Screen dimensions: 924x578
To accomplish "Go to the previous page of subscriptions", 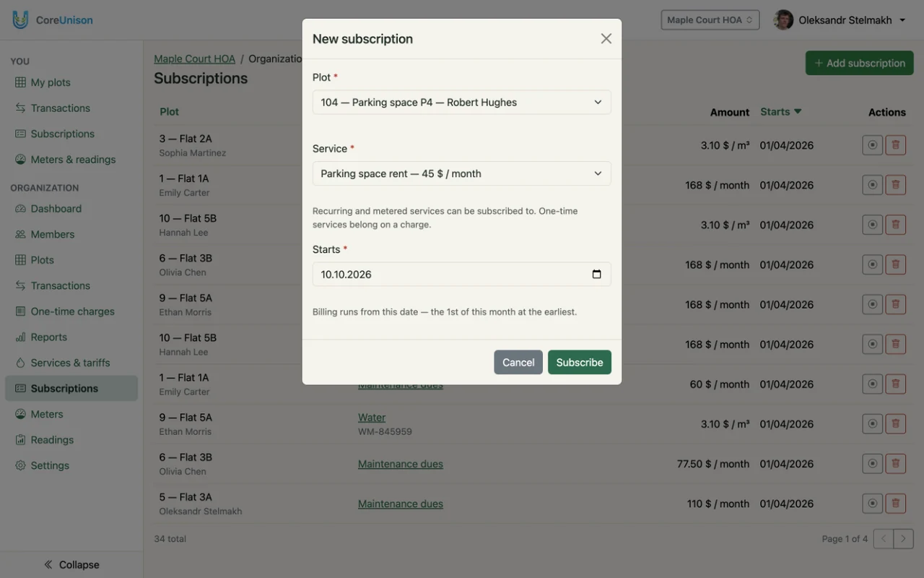I will (884, 539).
